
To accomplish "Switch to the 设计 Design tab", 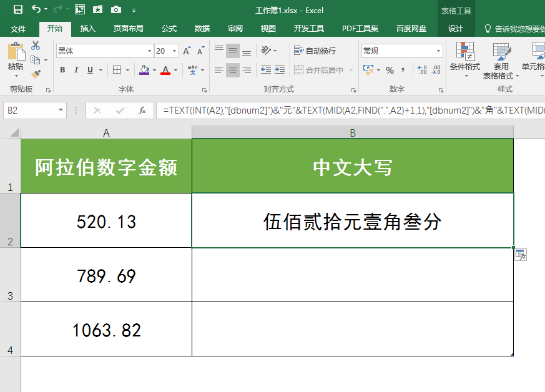I will (x=456, y=29).
